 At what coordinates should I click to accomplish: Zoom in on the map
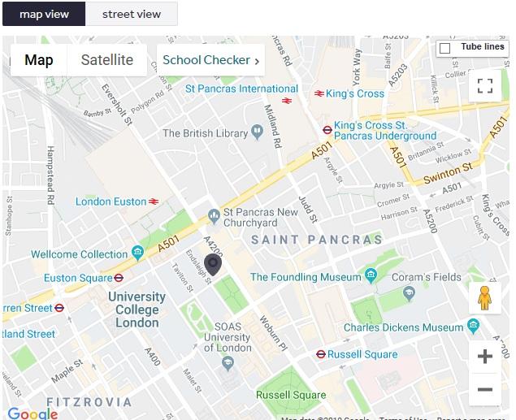coord(485,356)
